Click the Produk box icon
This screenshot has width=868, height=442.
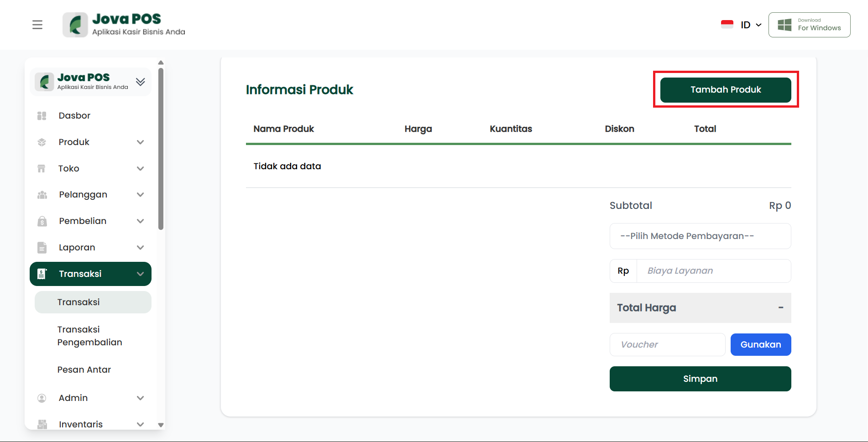[x=42, y=142]
